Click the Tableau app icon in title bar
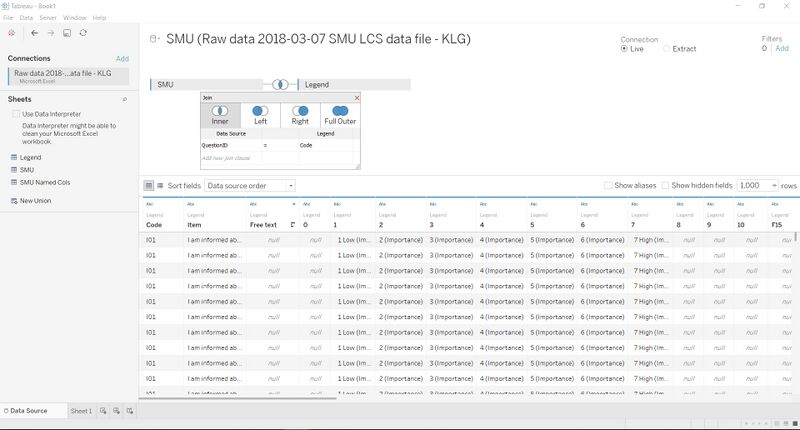 point(5,6)
